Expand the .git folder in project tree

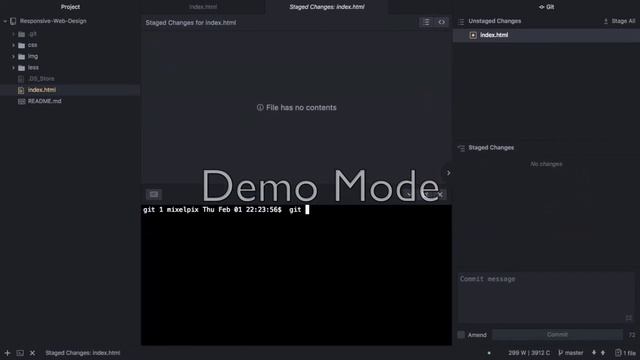13,34
